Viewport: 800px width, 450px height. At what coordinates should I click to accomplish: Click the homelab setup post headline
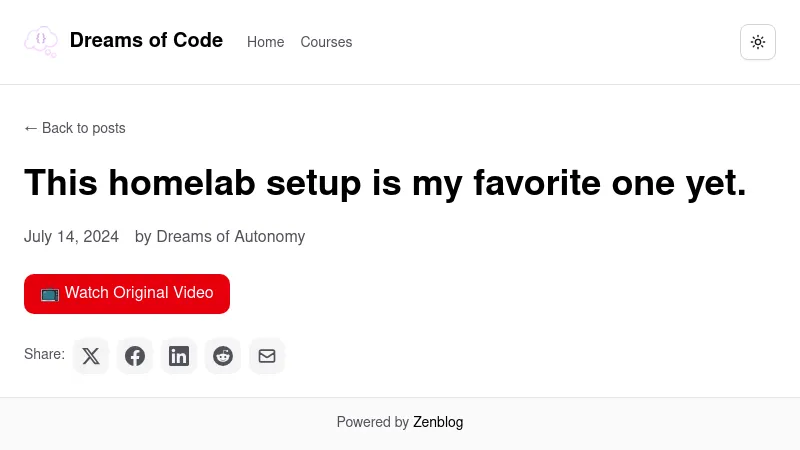pyautogui.click(x=385, y=183)
